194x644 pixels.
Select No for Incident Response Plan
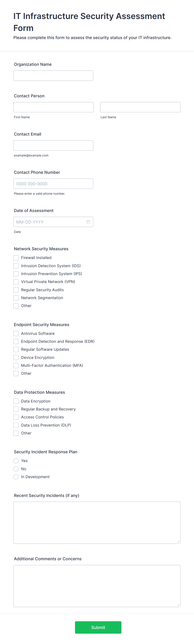tap(16, 469)
